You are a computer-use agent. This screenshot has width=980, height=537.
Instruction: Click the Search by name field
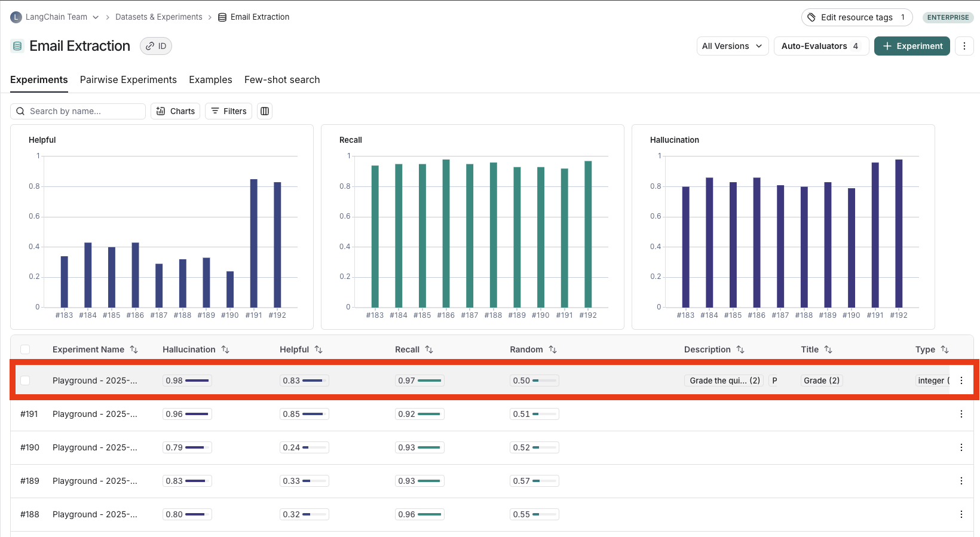coord(84,111)
